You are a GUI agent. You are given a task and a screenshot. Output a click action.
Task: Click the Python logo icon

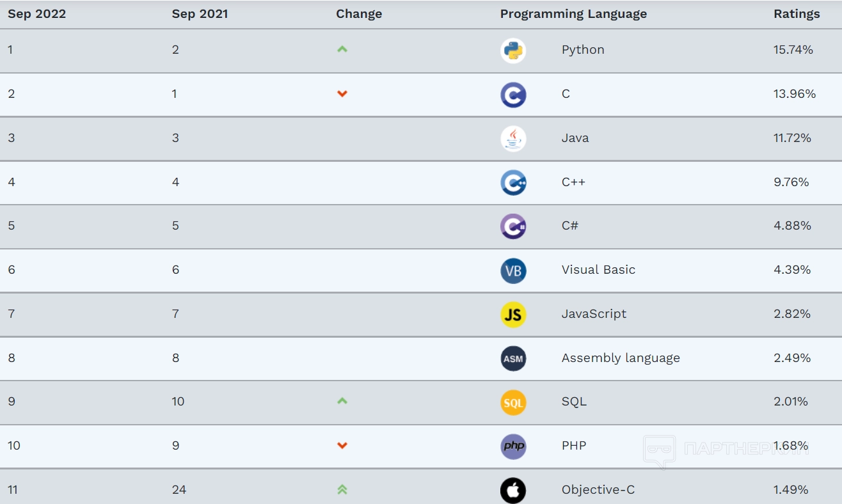tap(513, 51)
